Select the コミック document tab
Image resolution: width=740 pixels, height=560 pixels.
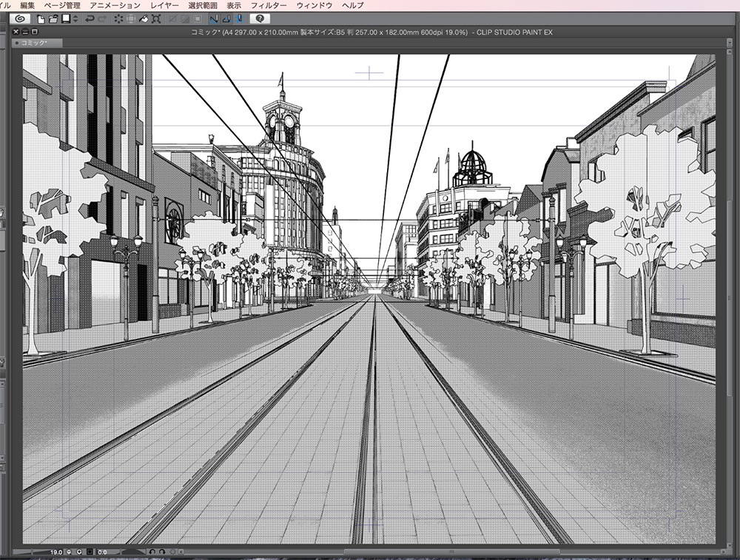coord(34,44)
